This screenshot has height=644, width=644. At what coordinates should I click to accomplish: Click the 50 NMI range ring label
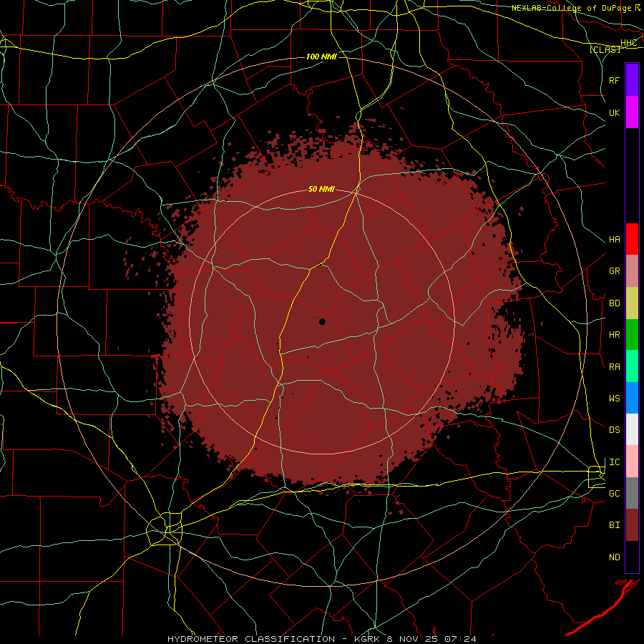321,189
